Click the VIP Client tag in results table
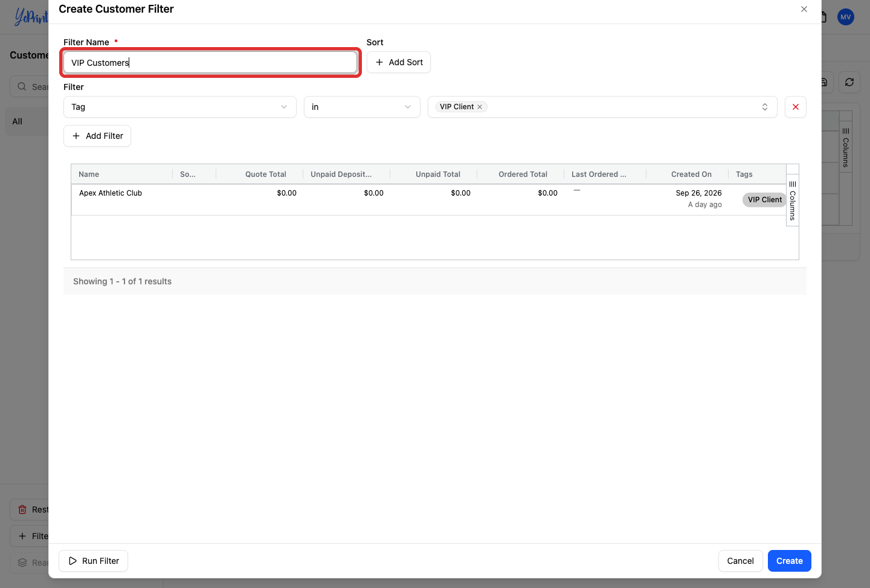This screenshot has width=870, height=588. (x=764, y=200)
